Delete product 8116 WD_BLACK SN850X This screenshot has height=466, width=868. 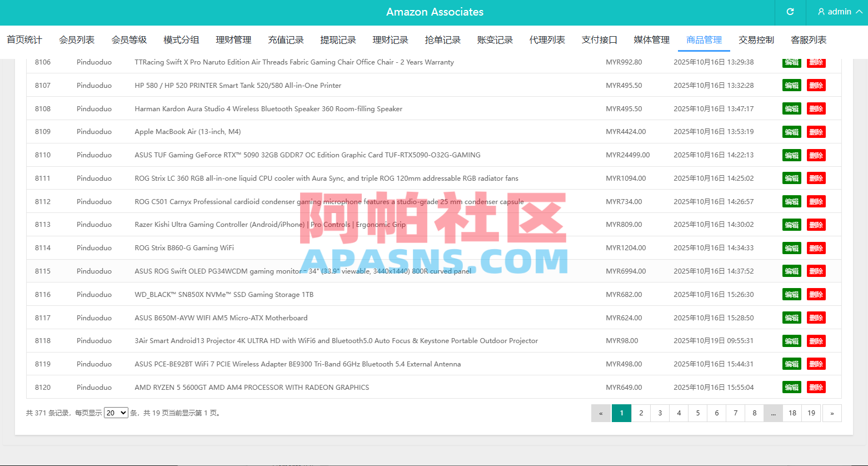pos(816,294)
